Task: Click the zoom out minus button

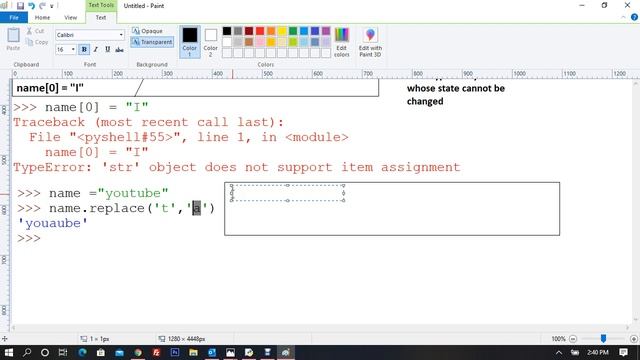Action: click(573, 339)
